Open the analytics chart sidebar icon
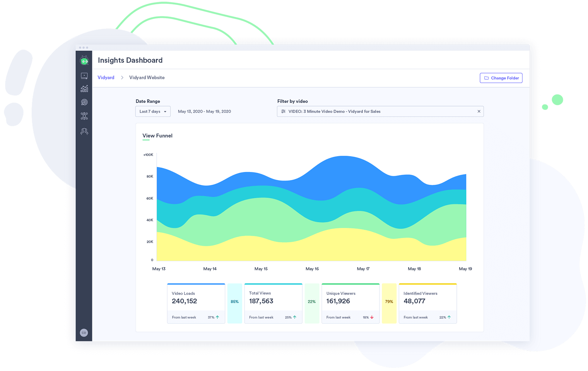The image size is (588, 371). (84, 89)
